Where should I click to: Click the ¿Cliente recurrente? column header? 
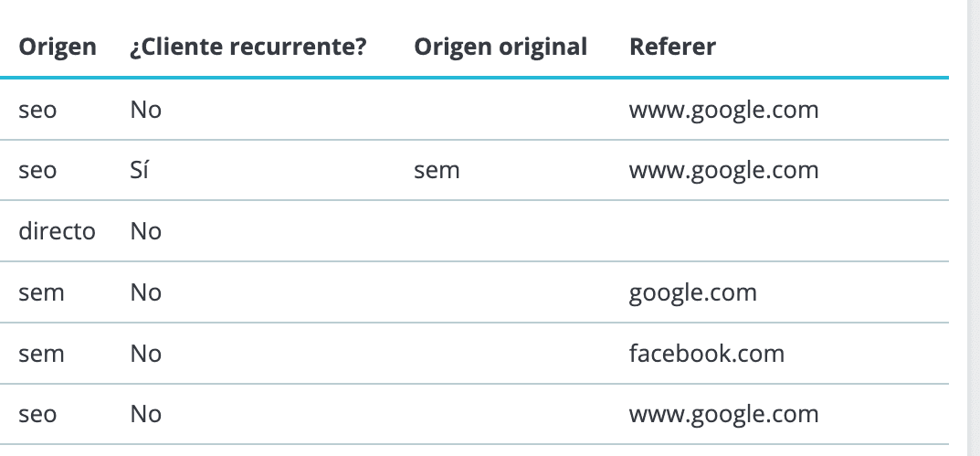pos(248,47)
